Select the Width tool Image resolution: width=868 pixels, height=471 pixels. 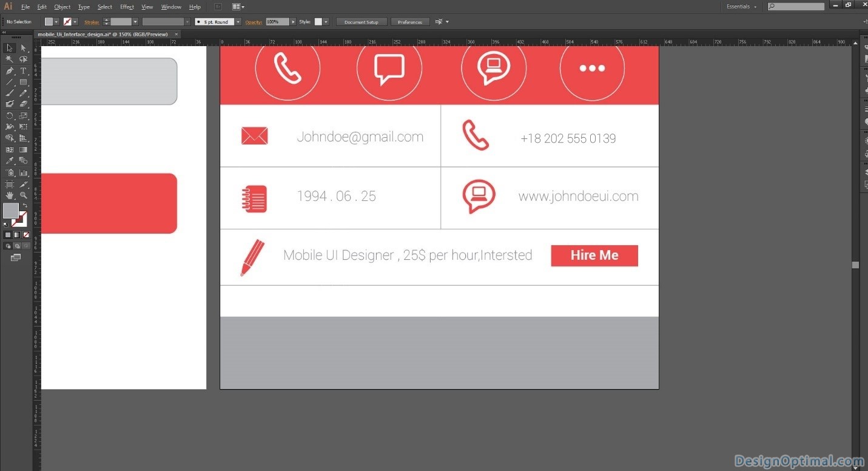pos(10,127)
